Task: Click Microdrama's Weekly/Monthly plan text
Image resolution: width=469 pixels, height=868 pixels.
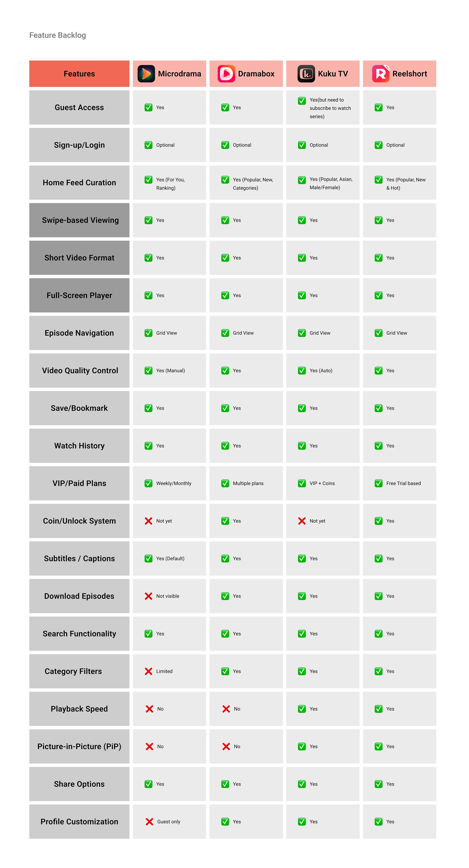Action: click(174, 483)
